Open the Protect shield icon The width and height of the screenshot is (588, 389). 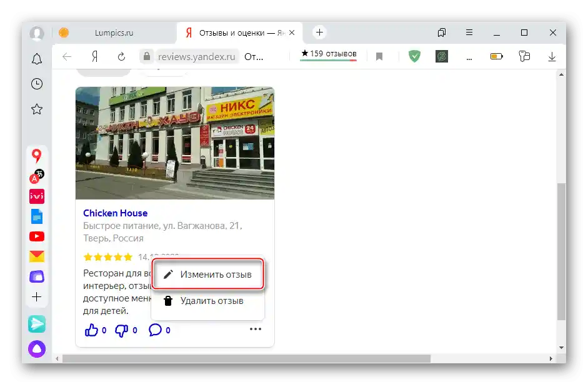(x=414, y=57)
